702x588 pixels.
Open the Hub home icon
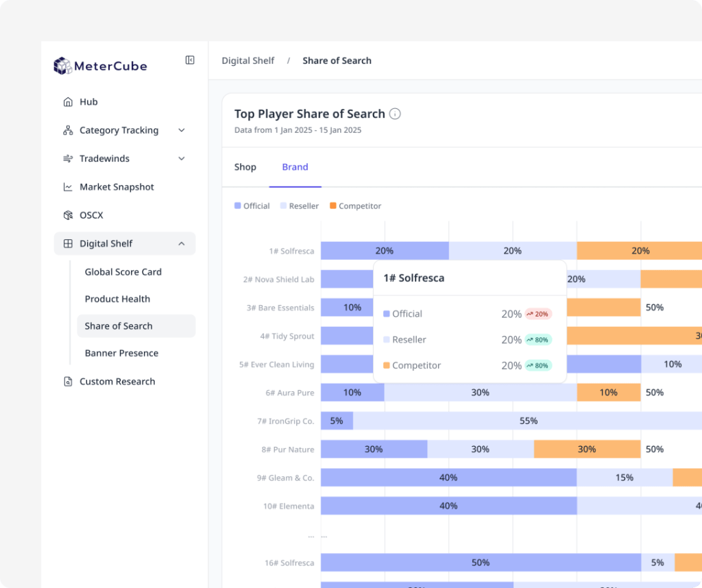(68, 102)
